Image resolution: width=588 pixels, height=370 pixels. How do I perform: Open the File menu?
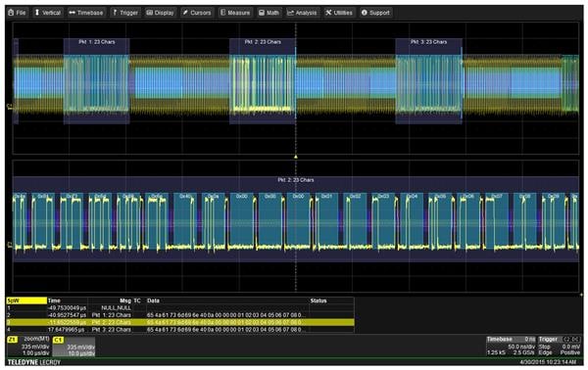(17, 13)
